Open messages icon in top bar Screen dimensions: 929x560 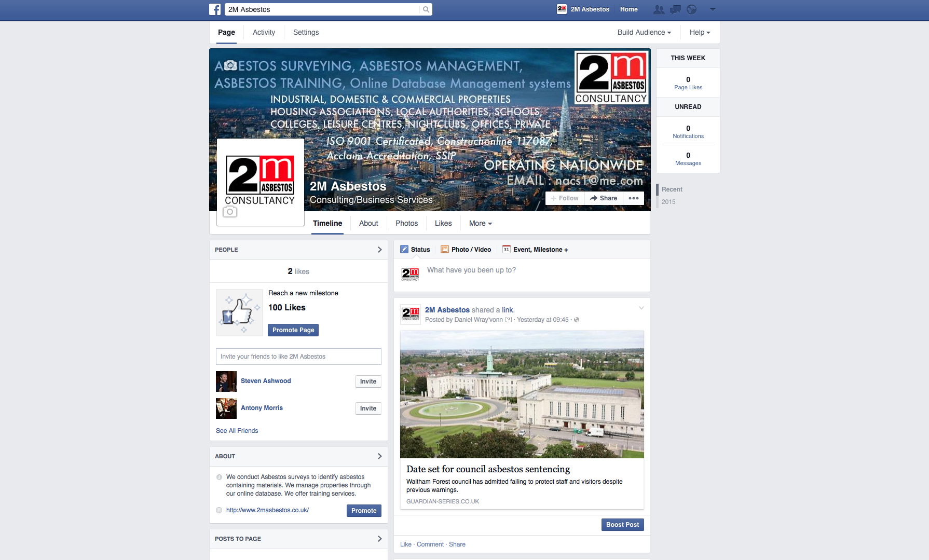tap(675, 9)
